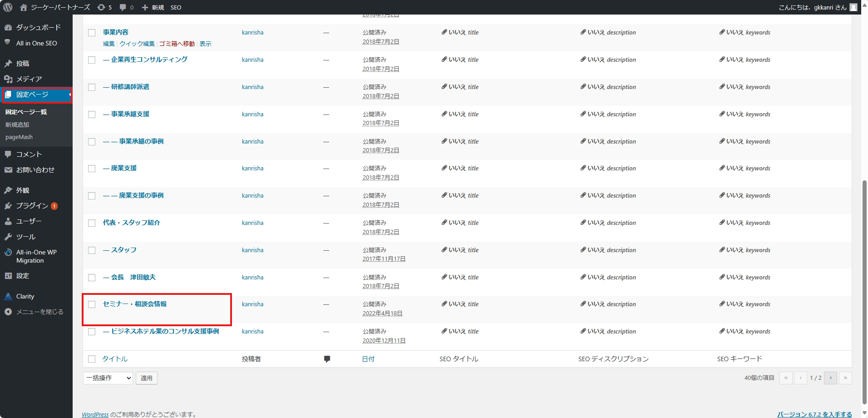Check the box for セミナー・相談会情報
This screenshot has height=418, width=868.
point(92,304)
